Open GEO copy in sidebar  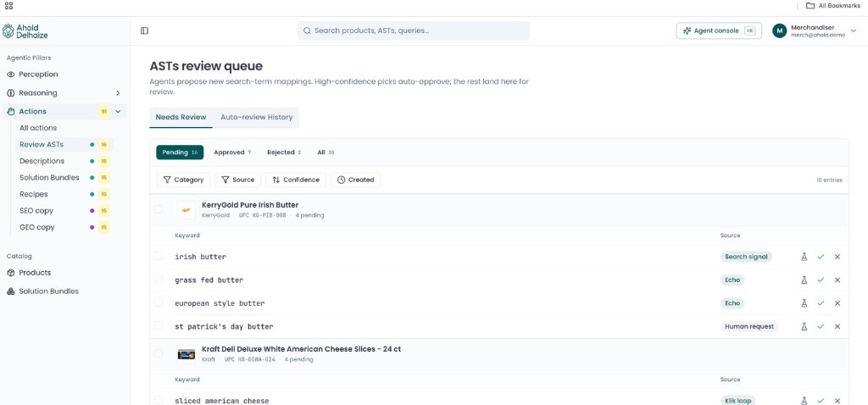[64, 227]
